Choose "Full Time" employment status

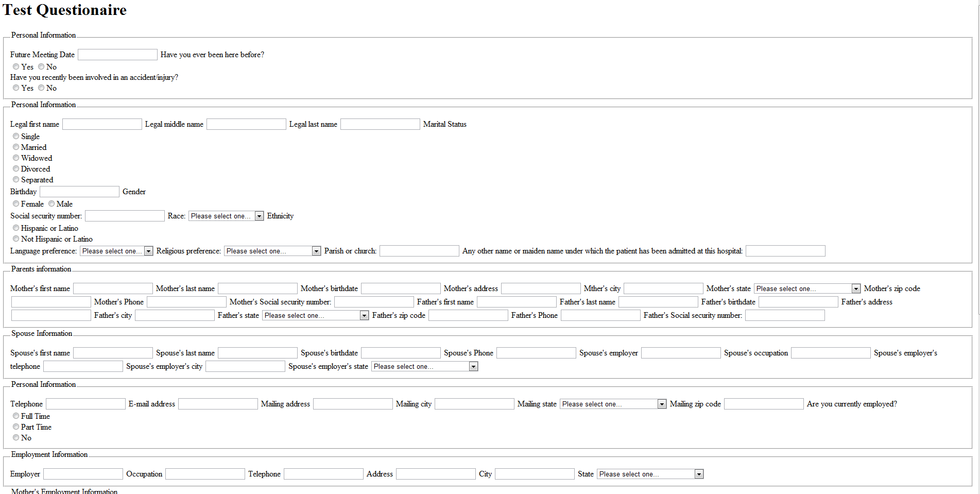(16, 416)
